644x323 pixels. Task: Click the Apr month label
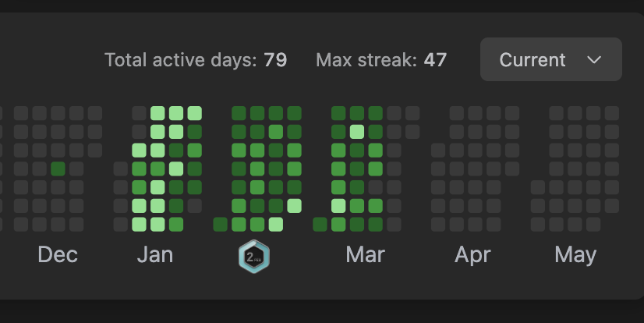tap(472, 255)
